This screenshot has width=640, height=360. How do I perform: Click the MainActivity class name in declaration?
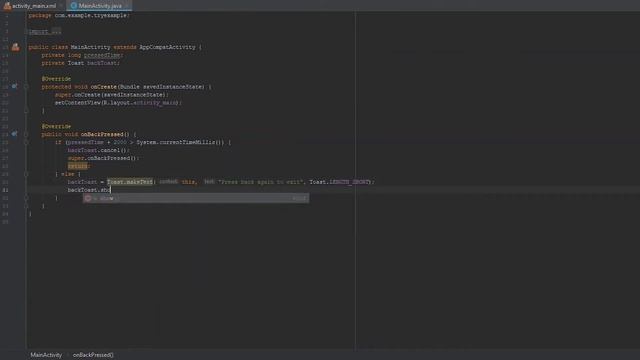pos(91,47)
